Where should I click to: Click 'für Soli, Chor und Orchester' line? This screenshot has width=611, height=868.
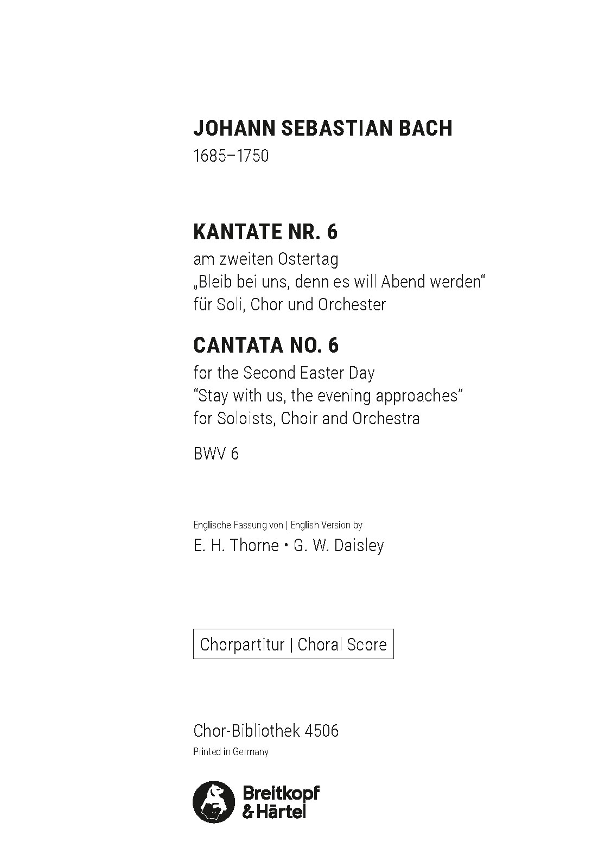(x=289, y=304)
